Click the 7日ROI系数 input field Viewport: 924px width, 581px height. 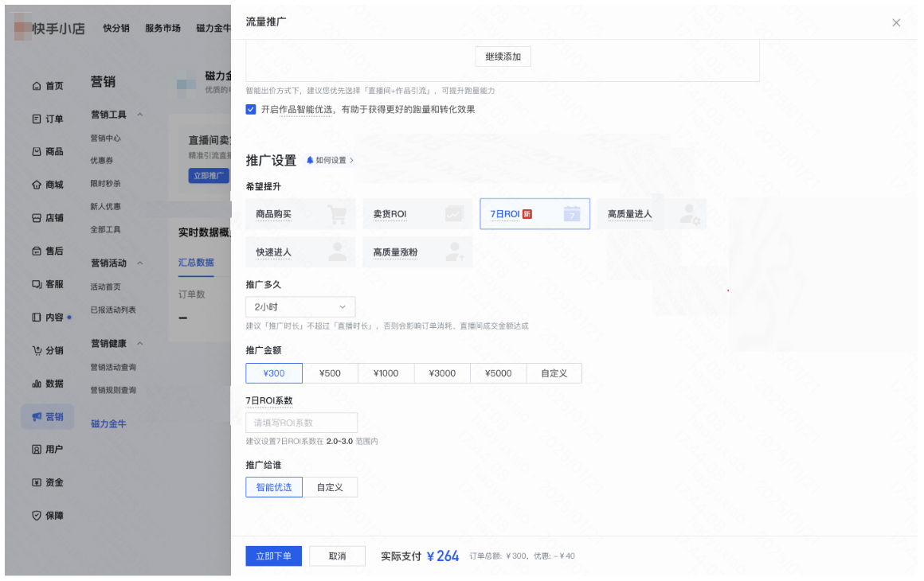(301, 422)
